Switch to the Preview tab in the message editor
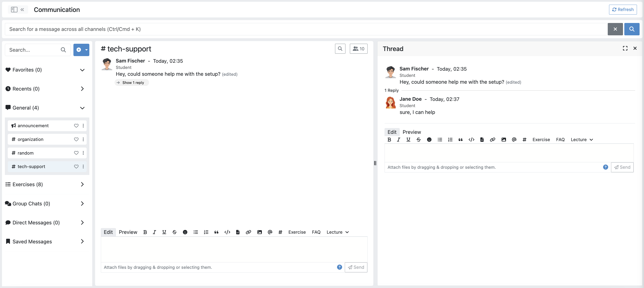This screenshot has height=288, width=644. pos(128,232)
